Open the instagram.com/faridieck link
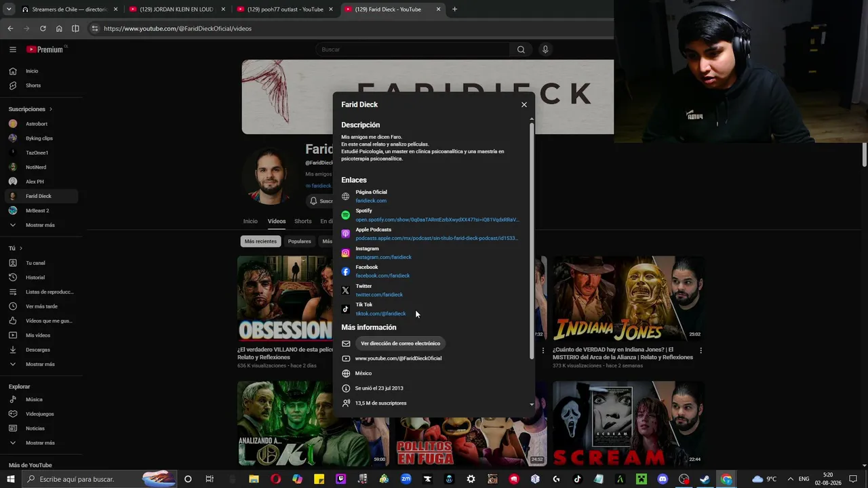Image resolution: width=868 pixels, height=488 pixels. point(383,257)
